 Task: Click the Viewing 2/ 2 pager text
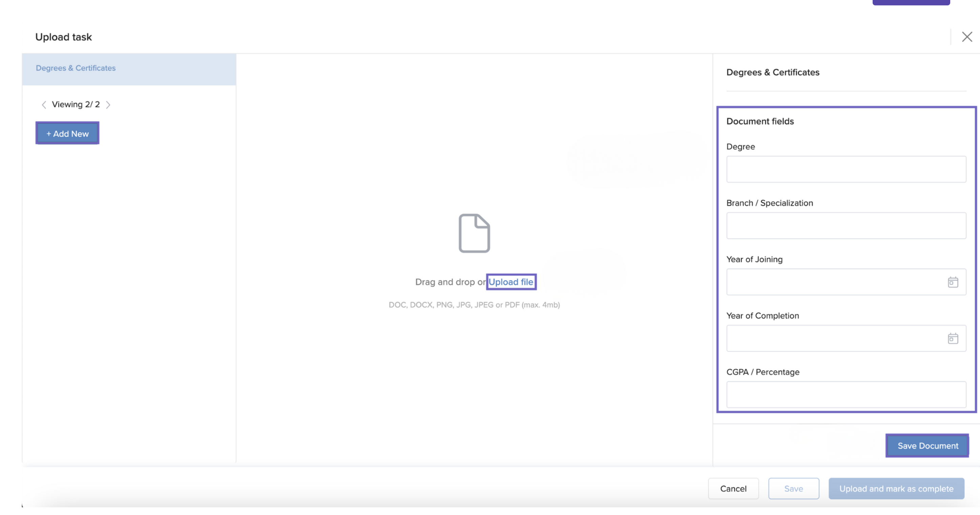point(76,105)
